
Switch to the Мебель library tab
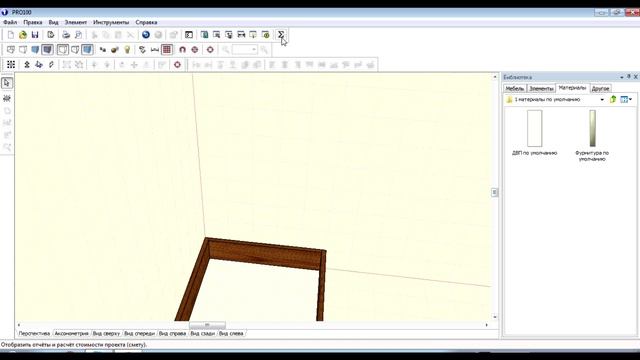coord(515,89)
